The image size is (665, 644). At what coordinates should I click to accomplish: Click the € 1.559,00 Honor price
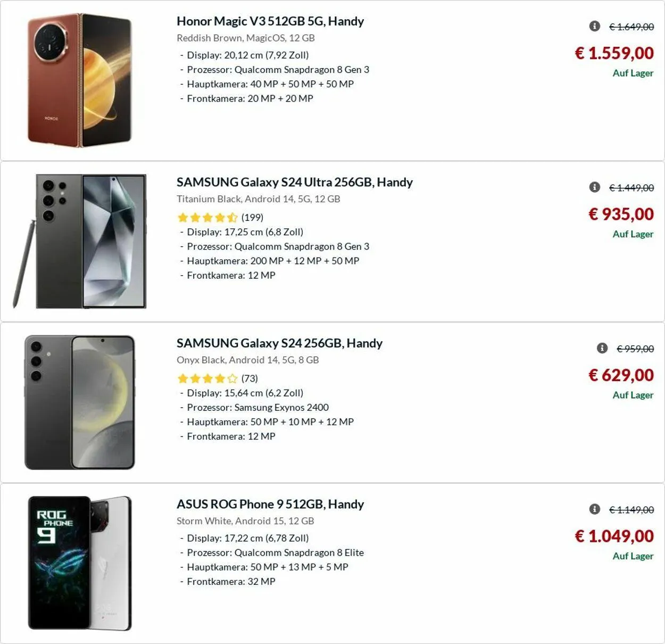point(614,53)
